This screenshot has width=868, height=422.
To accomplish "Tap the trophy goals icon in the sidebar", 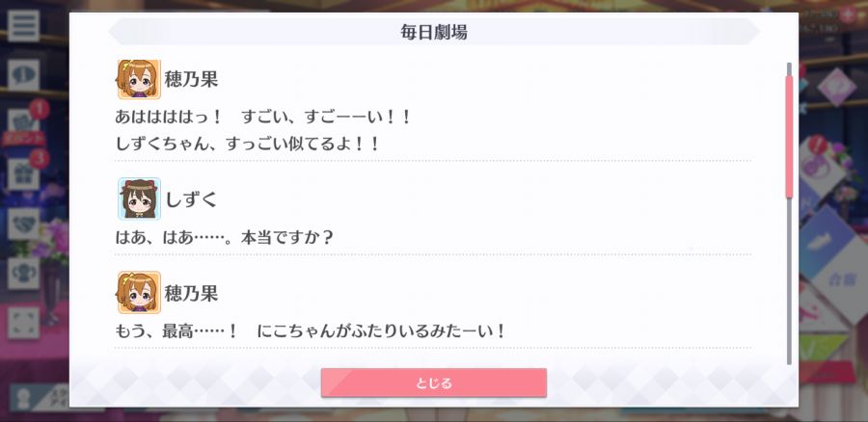I will pos(23,274).
